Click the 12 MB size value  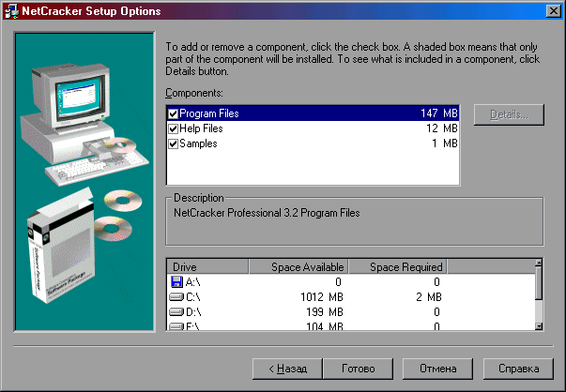[442, 128]
